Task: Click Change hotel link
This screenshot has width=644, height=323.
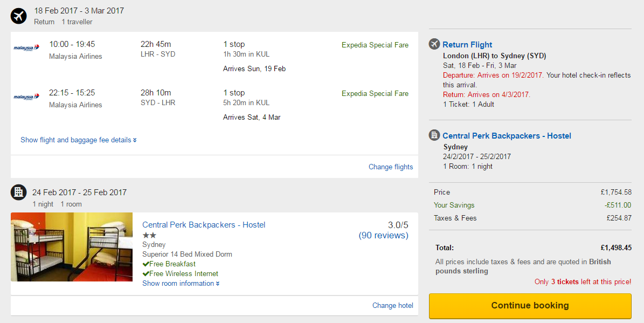Action: pyautogui.click(x=393, y=305)
